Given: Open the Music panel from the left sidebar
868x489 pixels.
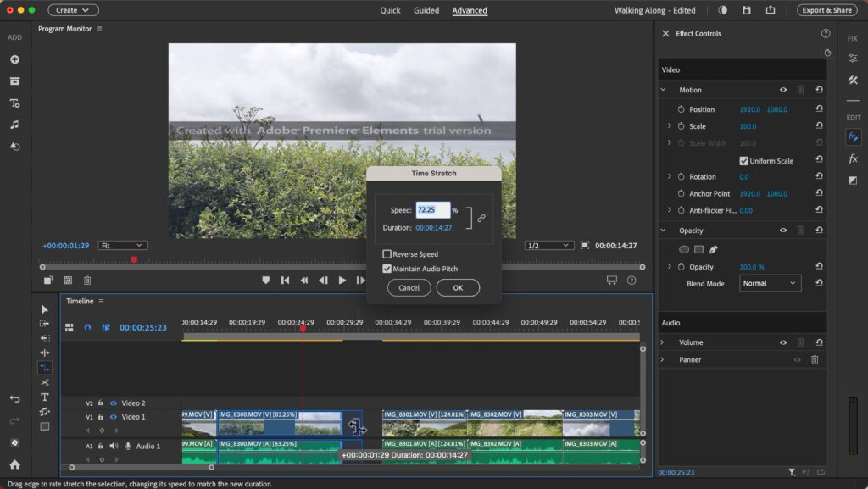Looking at the screenshot, I should tap(14, 125).
